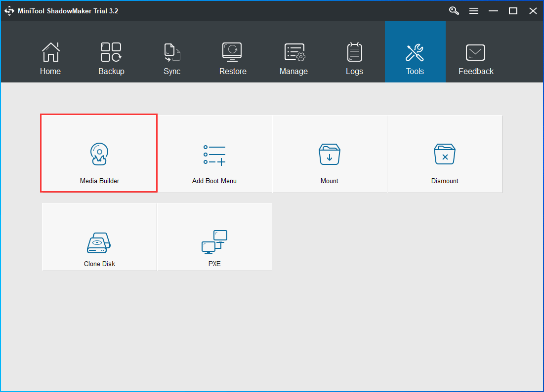Click the Media Builder text label
The image size is (544, 392).
(99, 181)
